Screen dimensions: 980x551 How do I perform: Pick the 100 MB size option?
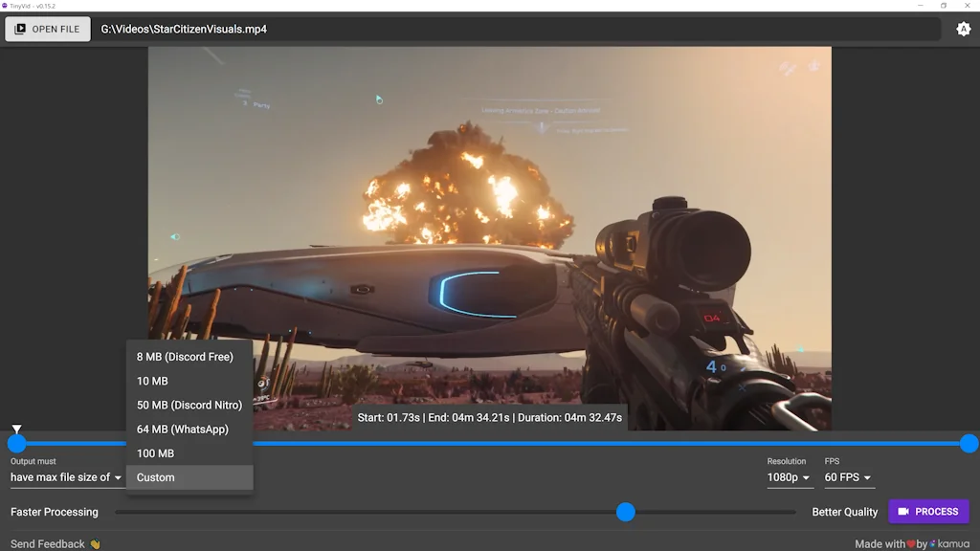pos(156,452)
